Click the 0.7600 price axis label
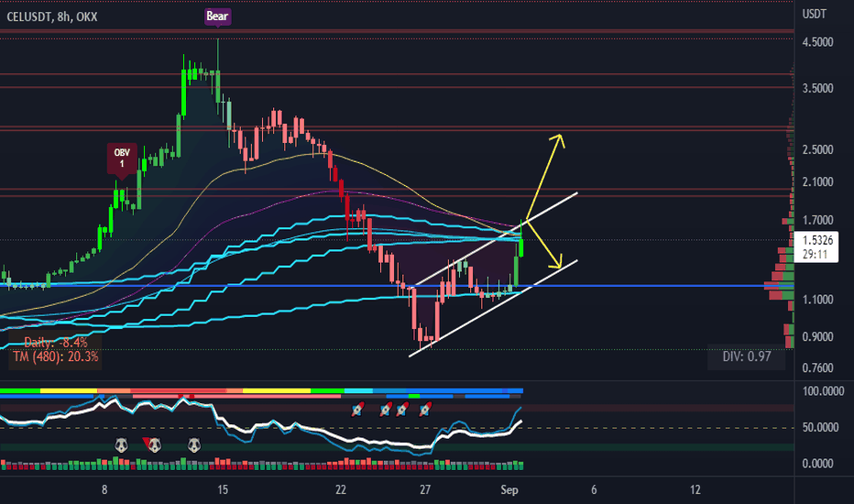The image size is (854, 504). 817,368
